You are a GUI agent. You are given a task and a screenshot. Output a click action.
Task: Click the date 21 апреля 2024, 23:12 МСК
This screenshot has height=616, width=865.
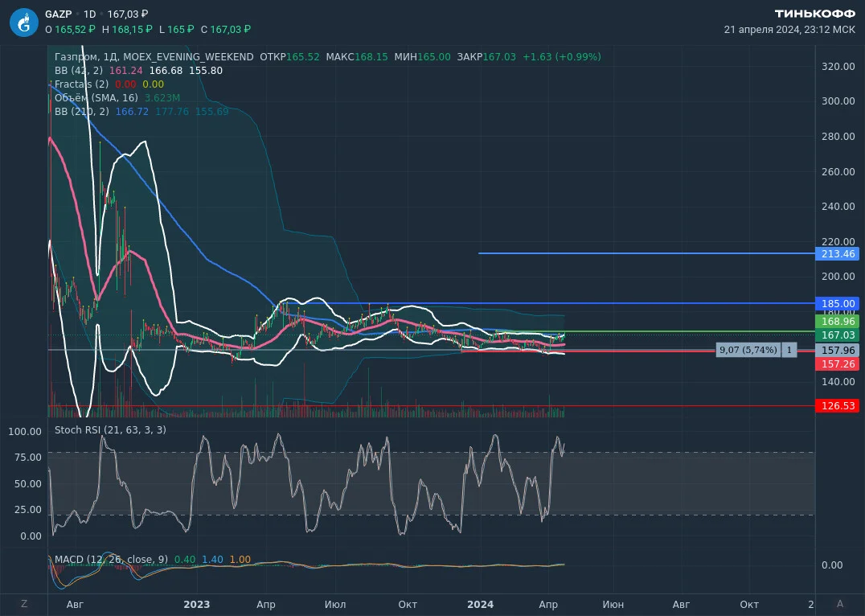click(x=789, y=30)
